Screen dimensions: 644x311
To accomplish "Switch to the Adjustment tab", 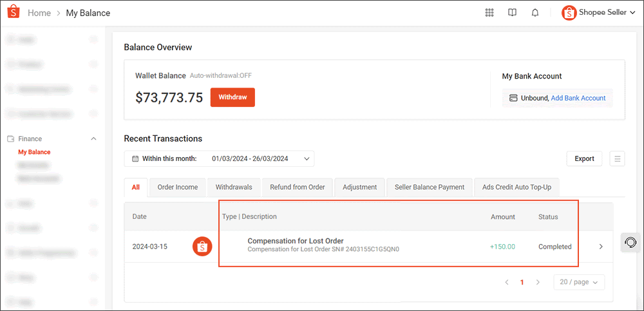I will (360, 187).
